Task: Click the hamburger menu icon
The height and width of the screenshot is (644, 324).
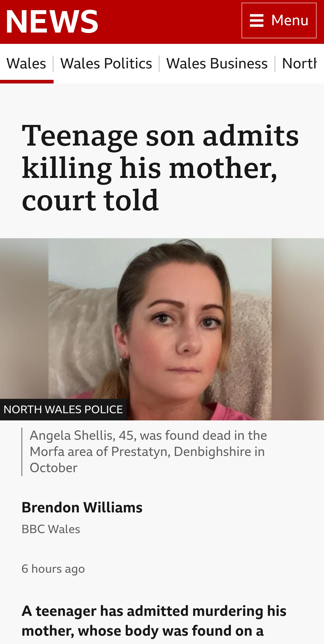Action: [x=256, y=20]
